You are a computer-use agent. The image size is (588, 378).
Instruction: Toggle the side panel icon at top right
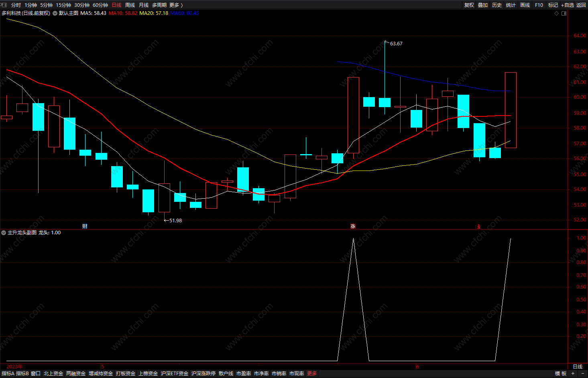tap(564, 13)
